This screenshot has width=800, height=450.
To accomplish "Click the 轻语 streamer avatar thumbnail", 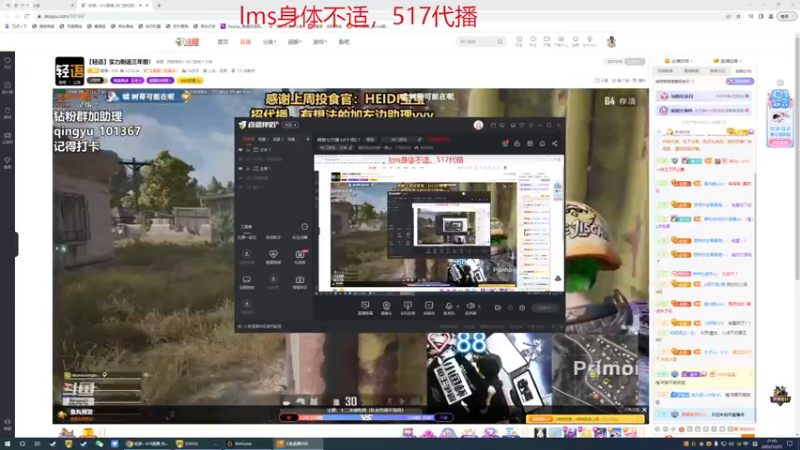I will tap(69, 71).
